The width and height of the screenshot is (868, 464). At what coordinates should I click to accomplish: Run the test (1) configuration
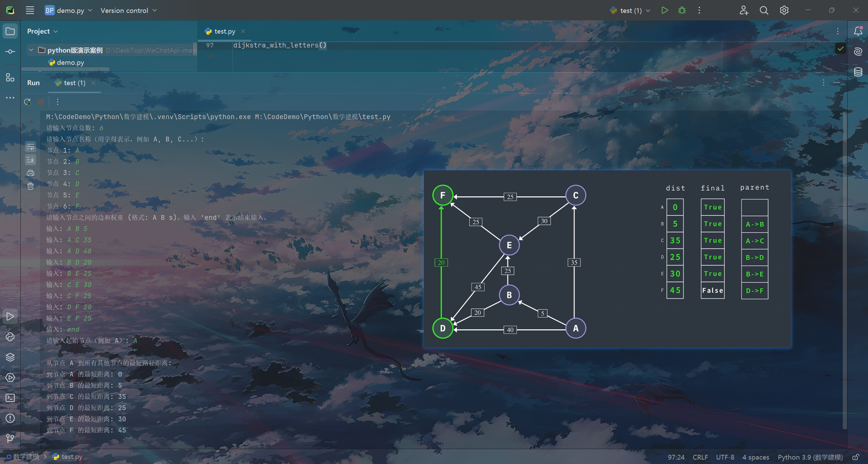coord(665,10)
